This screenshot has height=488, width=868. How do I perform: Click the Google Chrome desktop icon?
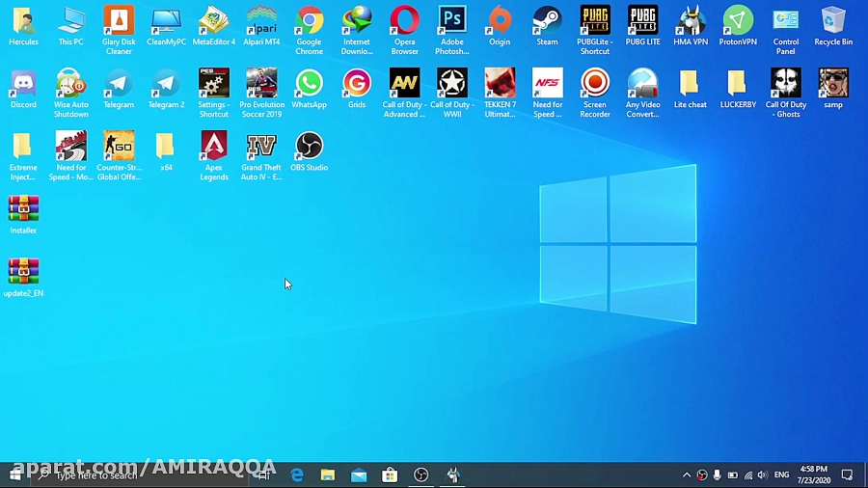point(309,31)
